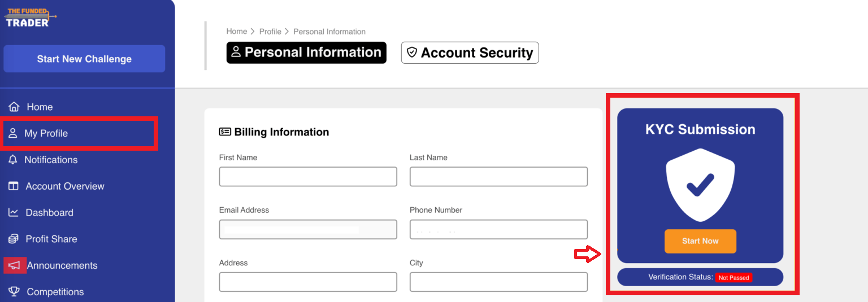Image resolution: width=868 pixels, height=302 pixels.
Task: Go to Home via breadcrumb link
Action: coord(237,32)
